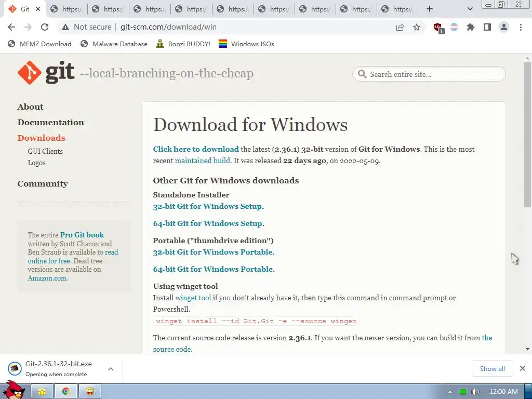
Task: Open the Malware Database bookmark
Action: [x=114, y=44]
